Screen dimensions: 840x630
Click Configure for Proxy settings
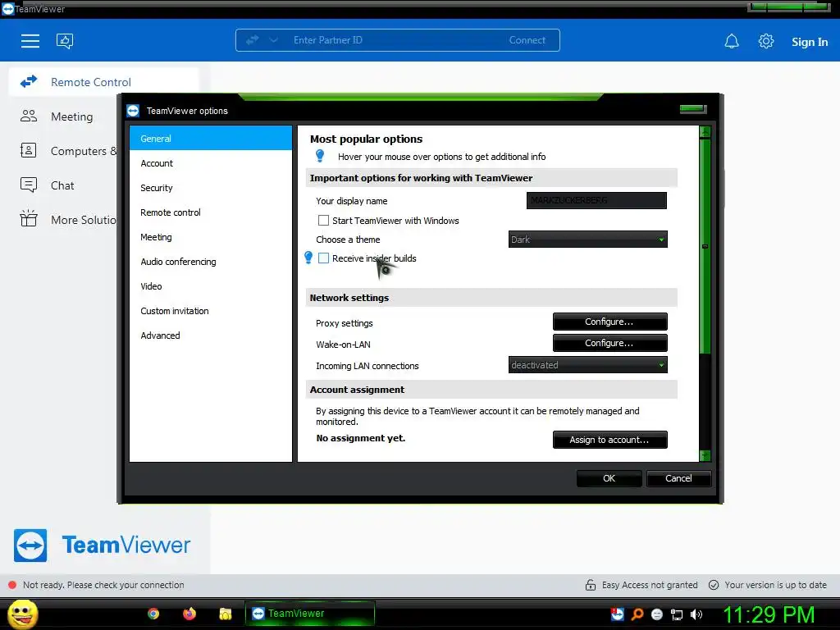[609, 322]
